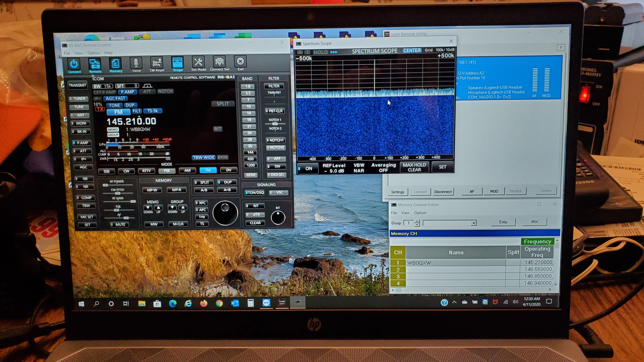Open File menu in RS-BA1
The image size is (644, 362).
(67, 53)
